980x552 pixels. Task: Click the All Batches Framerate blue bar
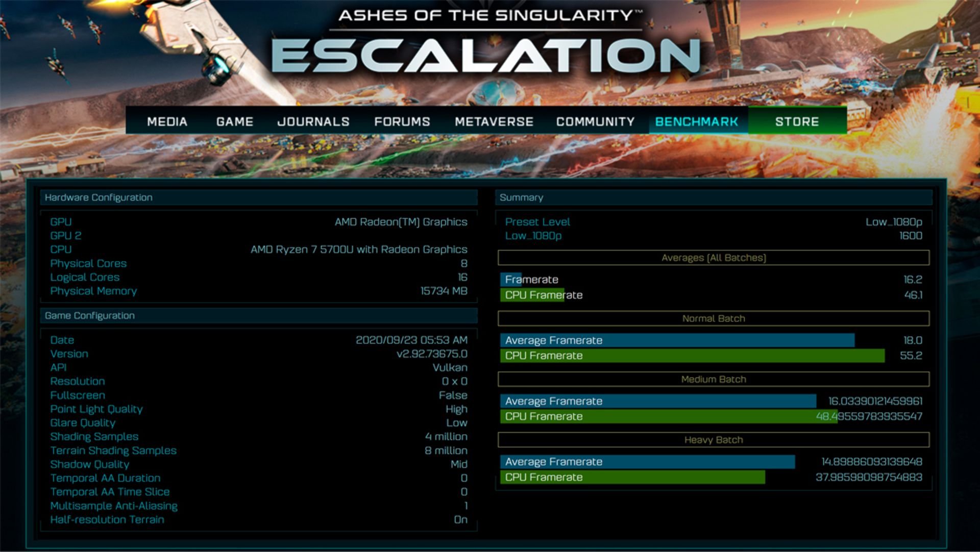[511, 280]
